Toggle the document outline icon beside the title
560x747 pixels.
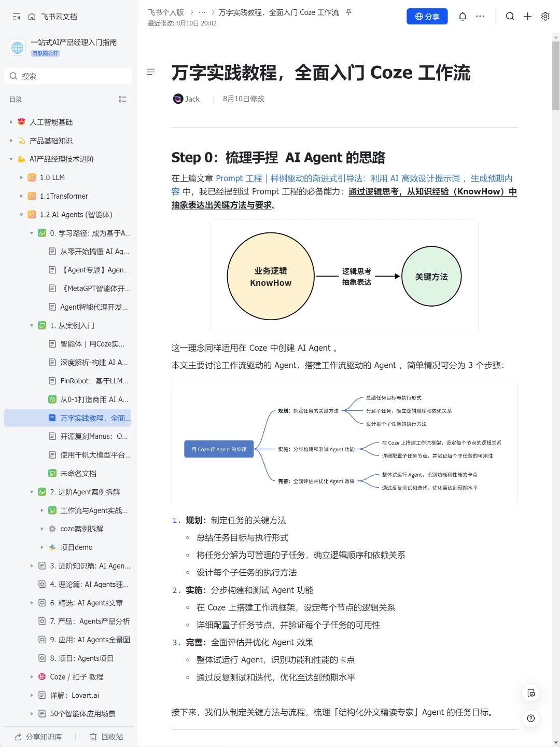(151, 72)
